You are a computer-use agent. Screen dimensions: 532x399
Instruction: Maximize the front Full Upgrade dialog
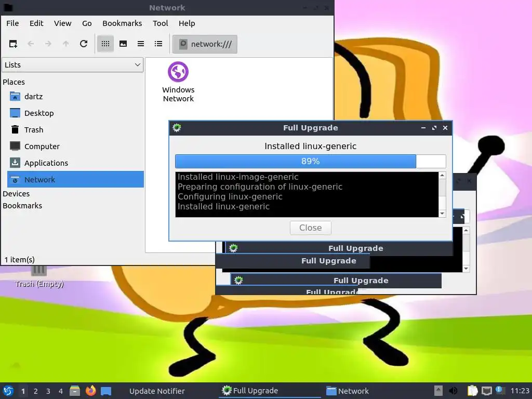point(434,128)
